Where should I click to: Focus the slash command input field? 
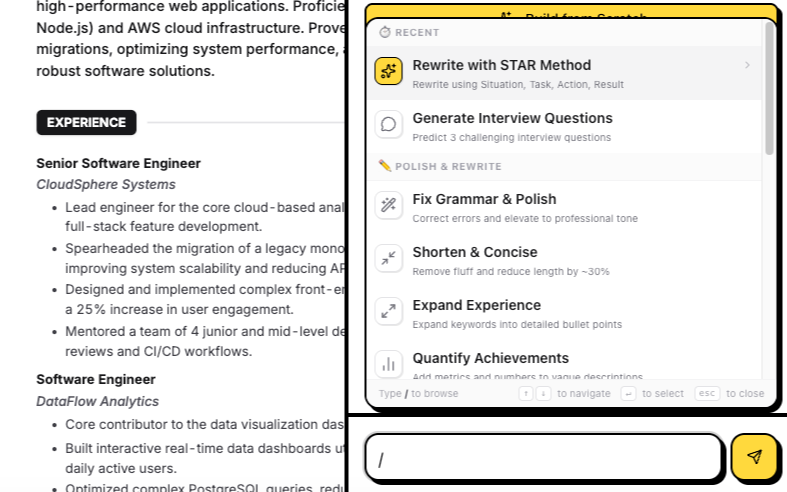pos(543,458)
